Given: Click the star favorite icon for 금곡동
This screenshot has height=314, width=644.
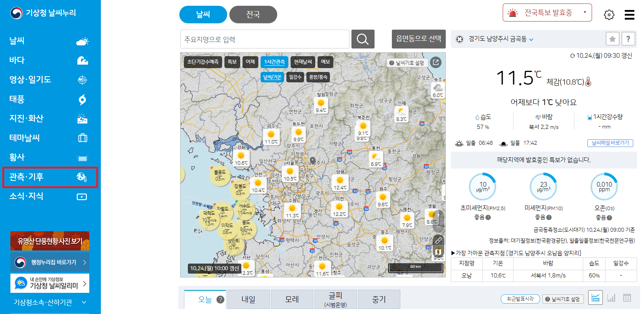Looking at the screenshot, I should click(612, 39).
